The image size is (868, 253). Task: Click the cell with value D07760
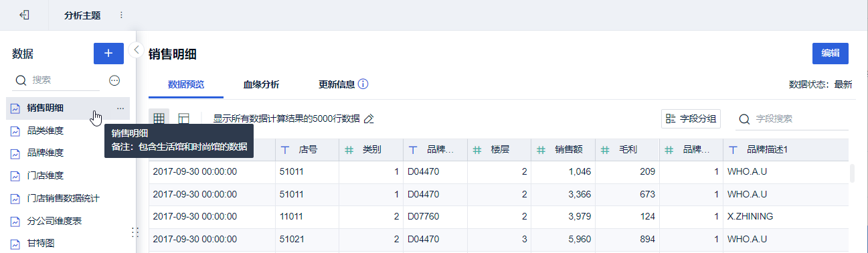435,217
